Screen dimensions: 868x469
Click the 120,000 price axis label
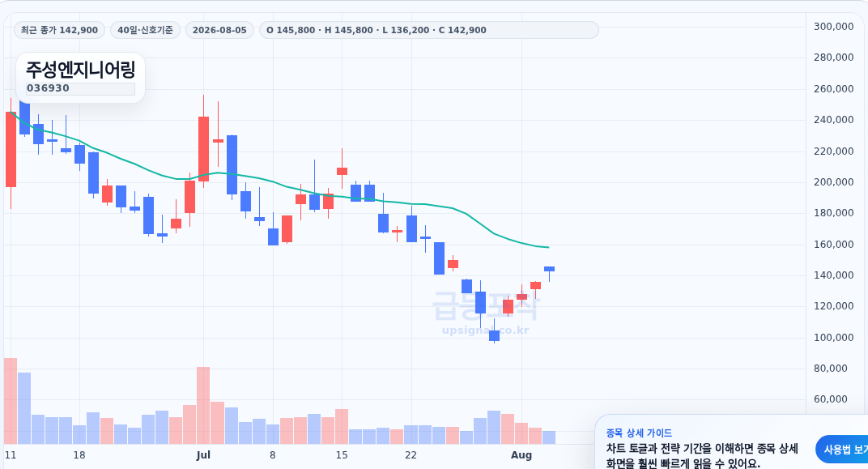(833, 306)
